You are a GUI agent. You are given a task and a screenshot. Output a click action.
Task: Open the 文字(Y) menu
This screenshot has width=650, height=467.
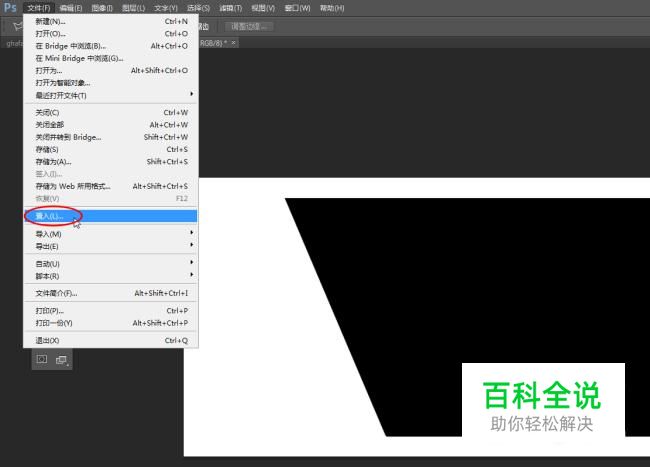click(165, 8)
